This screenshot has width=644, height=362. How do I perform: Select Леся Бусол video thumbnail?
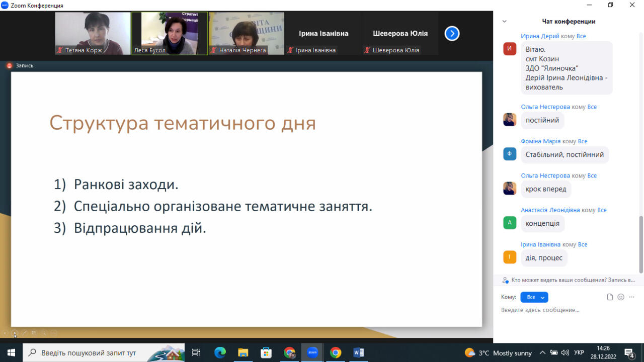coord(170,33)
